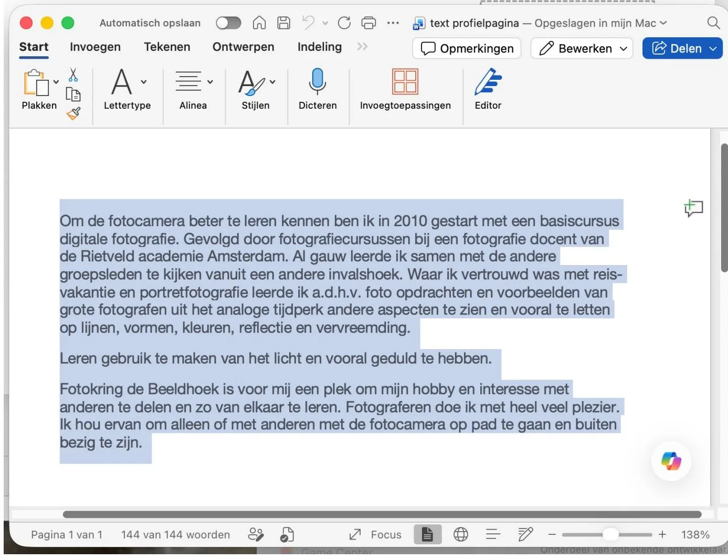Redo with the circular arrow icon
This screenshot has width=728, height=560.
coord(344,23)
